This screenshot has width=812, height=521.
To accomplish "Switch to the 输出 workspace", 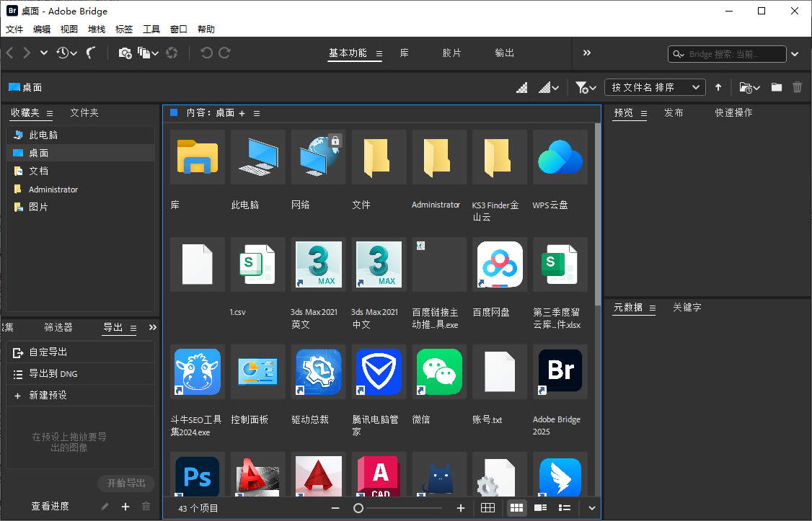I will (504, 53).
